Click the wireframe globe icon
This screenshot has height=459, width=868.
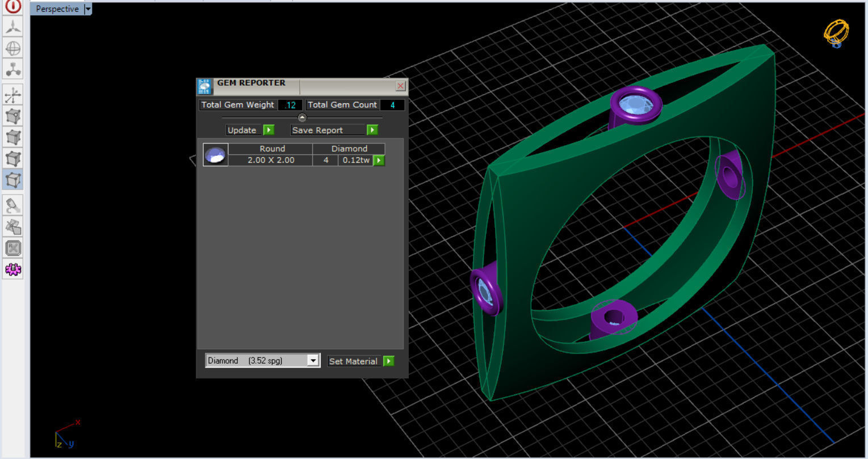coord(13,48)
